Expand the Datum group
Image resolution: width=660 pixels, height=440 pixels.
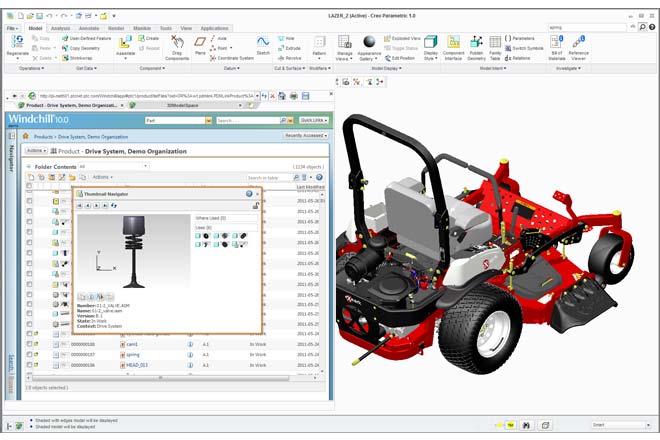(x=232, y=68)
